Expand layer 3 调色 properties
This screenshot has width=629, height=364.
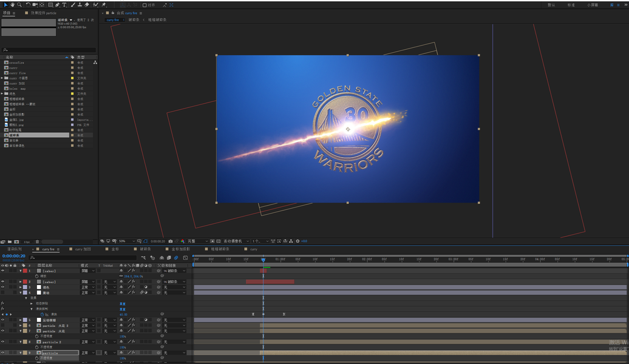[21, 287]
